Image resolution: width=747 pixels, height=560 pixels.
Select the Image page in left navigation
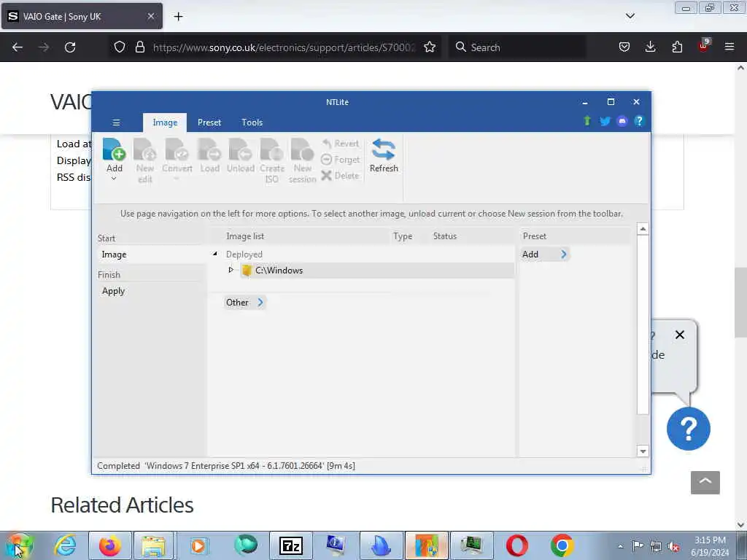[x=152, y=254]
